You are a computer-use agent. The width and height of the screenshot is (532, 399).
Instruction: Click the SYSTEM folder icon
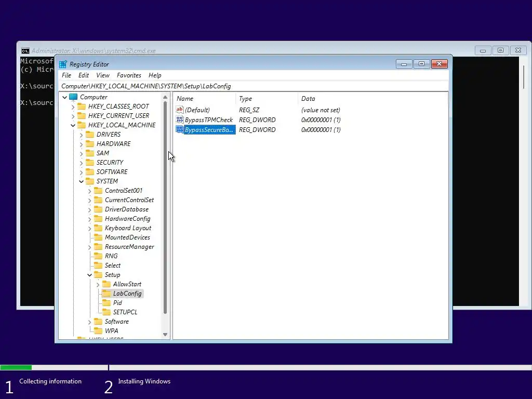[x=90, y=181]
